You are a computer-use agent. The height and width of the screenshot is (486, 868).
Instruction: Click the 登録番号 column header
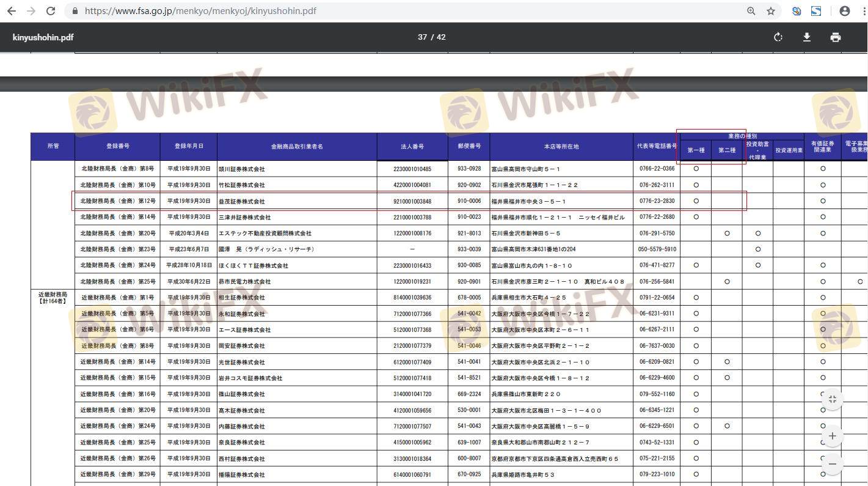click(x=117, y=147)
